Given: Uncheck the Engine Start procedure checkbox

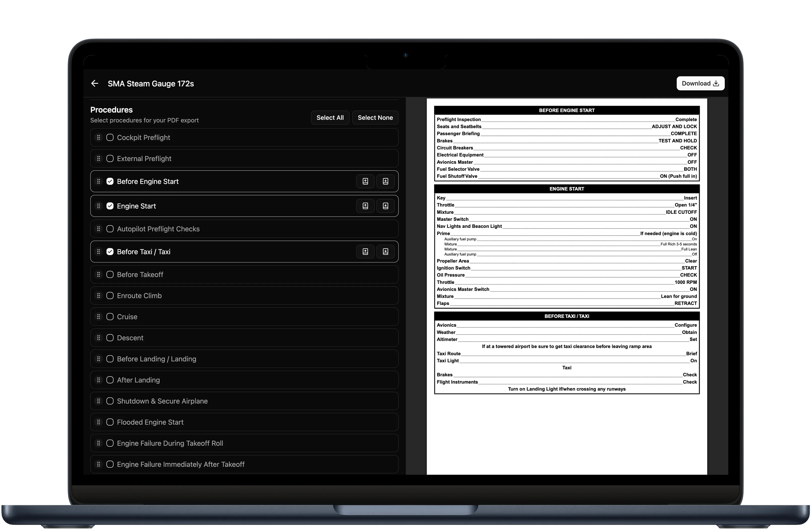Looking at the screenshot, I should click(x=110, y=206).
